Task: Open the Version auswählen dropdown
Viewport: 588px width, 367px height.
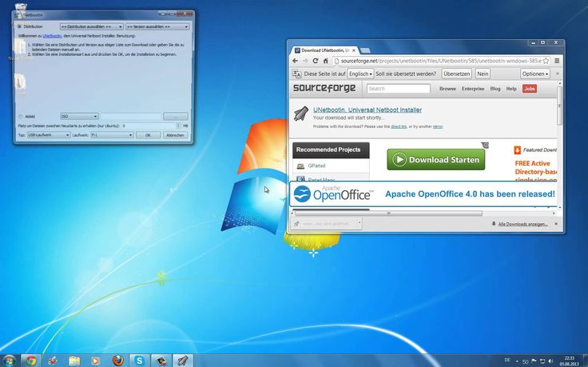Action: [x=157, y=26]
